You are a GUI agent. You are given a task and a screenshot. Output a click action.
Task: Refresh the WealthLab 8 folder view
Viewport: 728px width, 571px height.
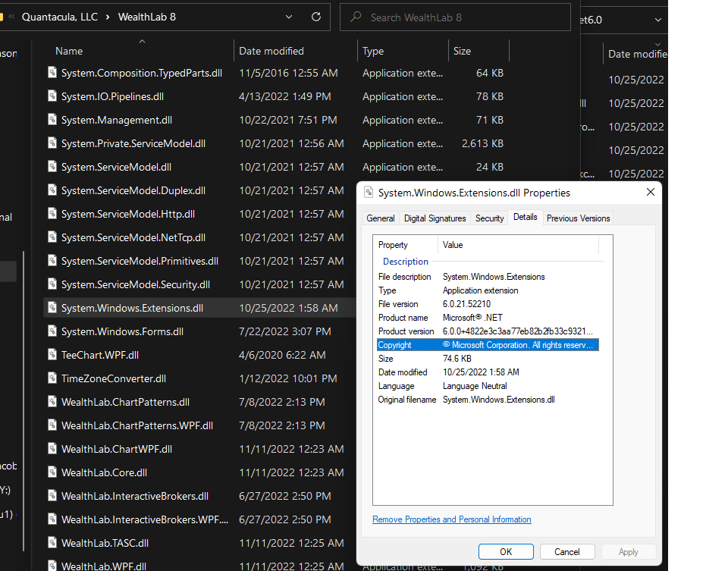316,17
